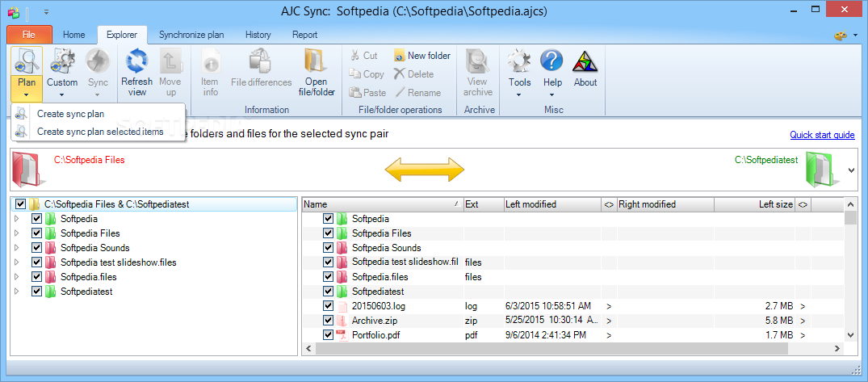Open the File menu tab
The image size is (868, 382).
click(29, 35)
